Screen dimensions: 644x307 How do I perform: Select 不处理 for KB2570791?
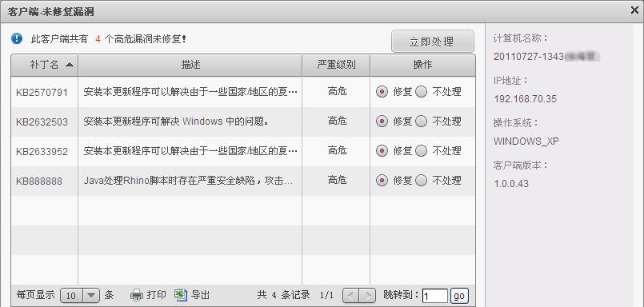click(422, 92)
